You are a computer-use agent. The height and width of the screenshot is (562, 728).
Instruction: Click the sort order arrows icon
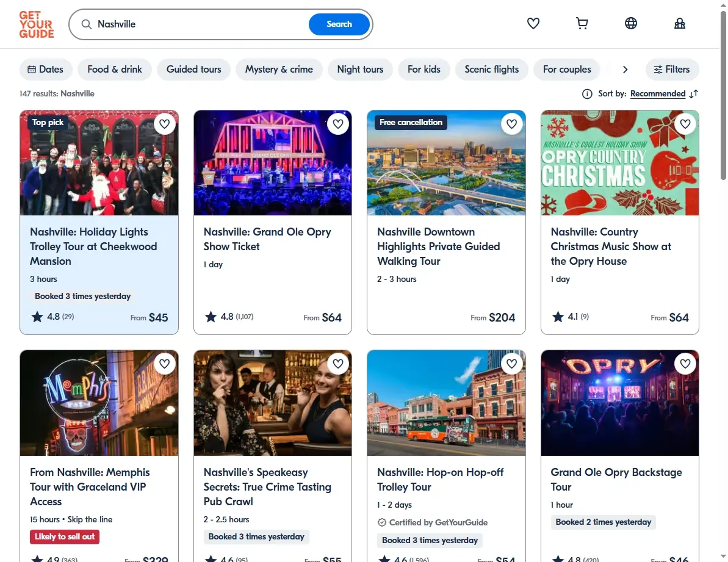coord(694,94)
